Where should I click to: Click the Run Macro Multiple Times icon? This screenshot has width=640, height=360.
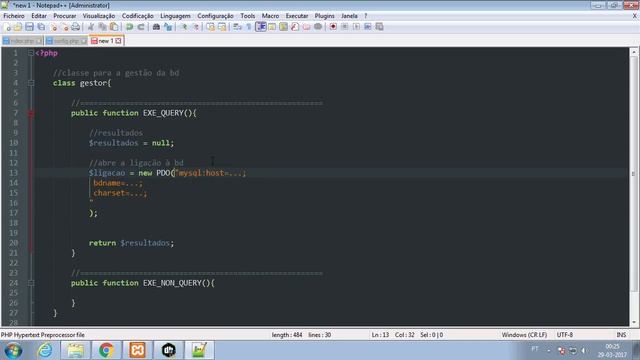(x=367, y=27)
